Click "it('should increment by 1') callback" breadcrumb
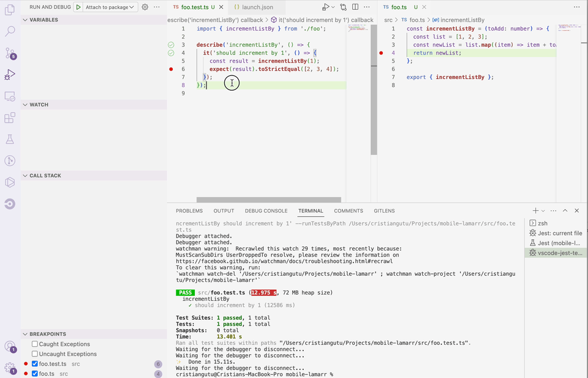Viewport: 588px width, 378px height. (x=322, y=20)
